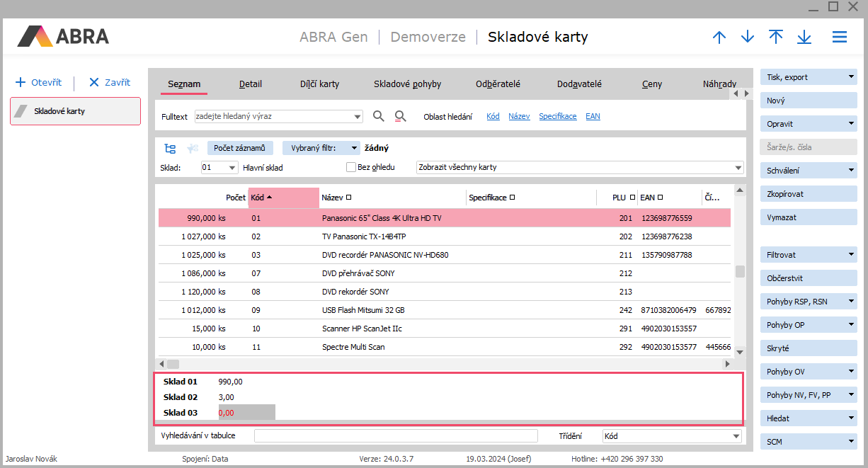Toggle PLU column header square
The image size is (868, 468).
tap(633, 198)
